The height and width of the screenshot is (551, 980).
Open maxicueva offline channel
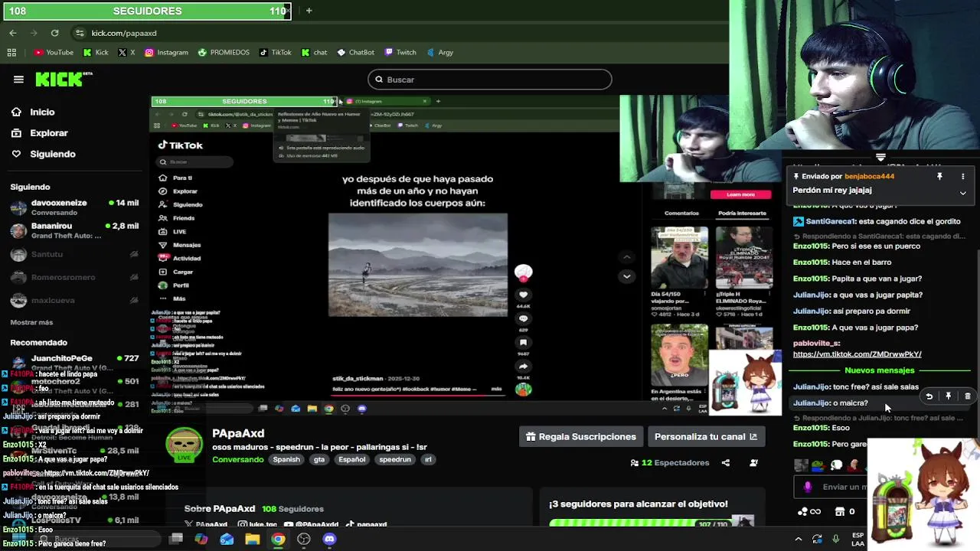74,301
